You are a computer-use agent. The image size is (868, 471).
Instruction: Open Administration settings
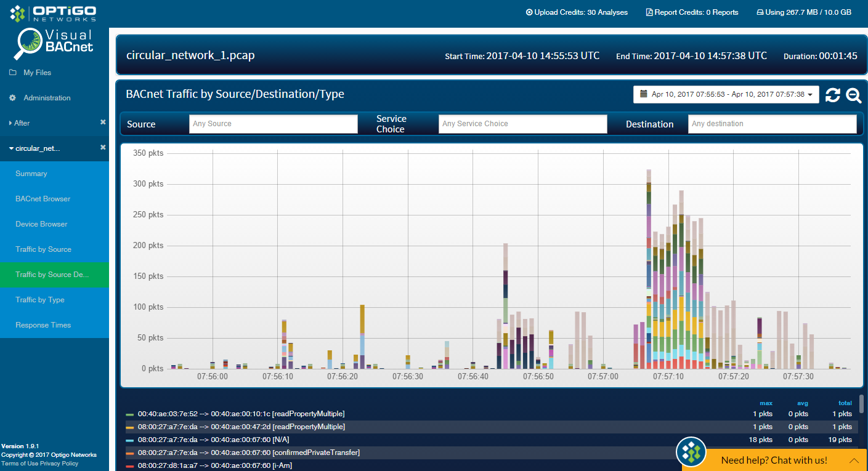47,98
